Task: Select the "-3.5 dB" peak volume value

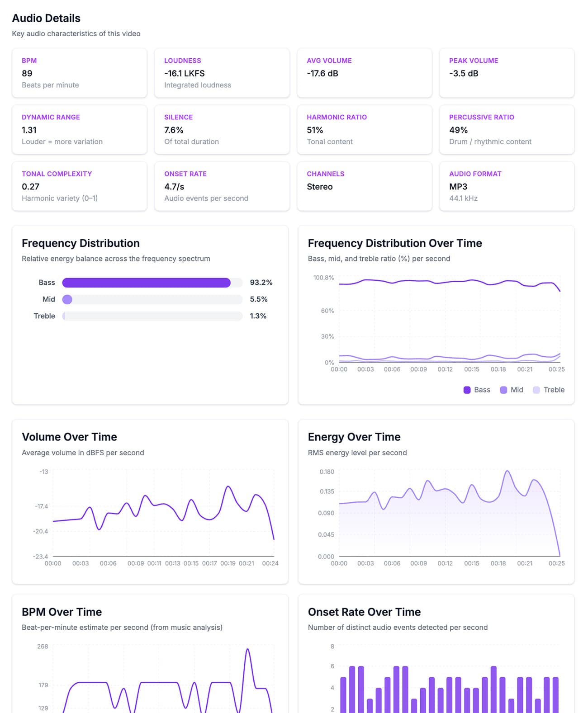Action: [x=464, y=73]
